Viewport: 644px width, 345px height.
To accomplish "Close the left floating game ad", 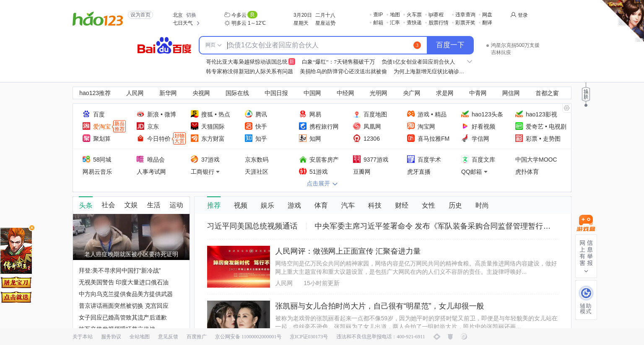I will (32, 228).
